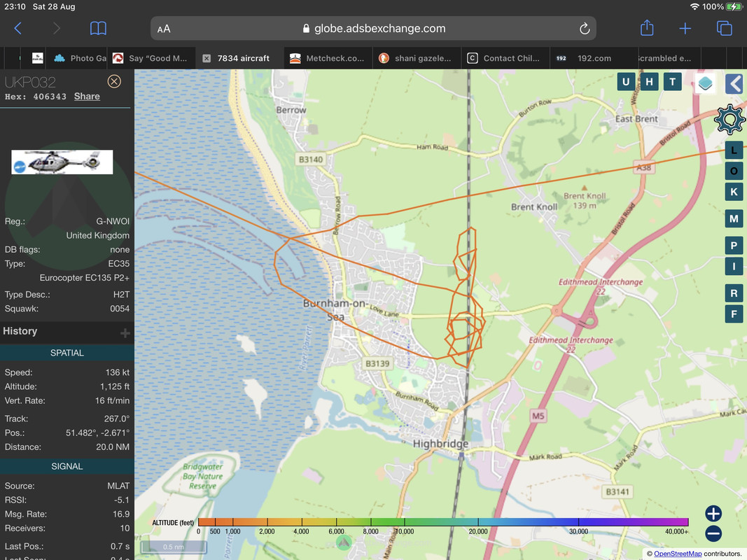Click the SPATIAL section header
Image resolution: width=747 pixels, height=560 pixels.
pos(67,353)
